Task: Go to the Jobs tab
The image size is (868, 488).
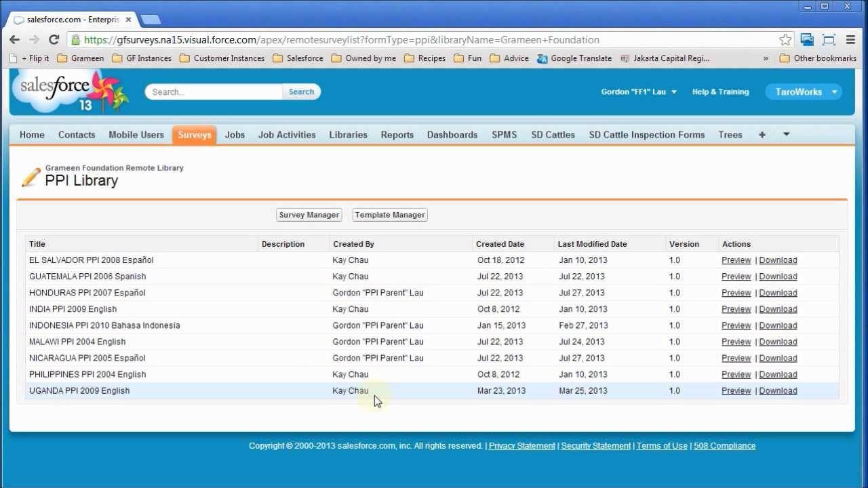Action: coord(235,135)
